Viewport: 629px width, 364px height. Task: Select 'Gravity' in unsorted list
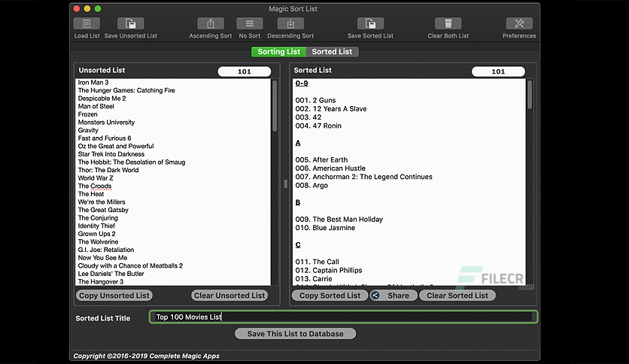pyautogui.click(x=88, y=130)
